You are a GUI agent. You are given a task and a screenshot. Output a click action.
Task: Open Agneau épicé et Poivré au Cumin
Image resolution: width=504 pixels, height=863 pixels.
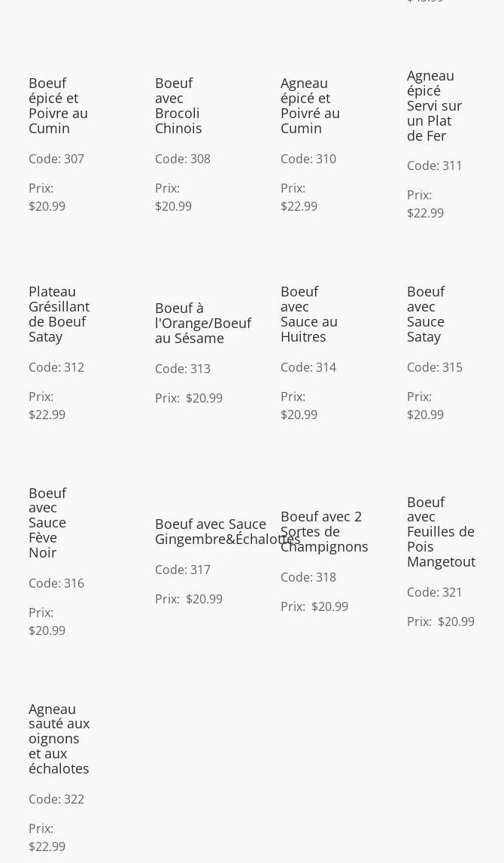pyautogui.click(x=311, y=105)
